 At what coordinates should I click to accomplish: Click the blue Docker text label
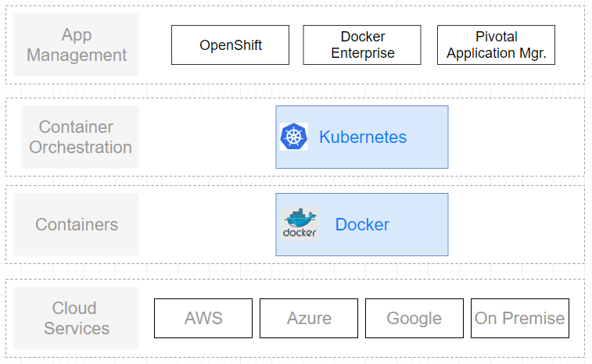[x=362, y=224]
